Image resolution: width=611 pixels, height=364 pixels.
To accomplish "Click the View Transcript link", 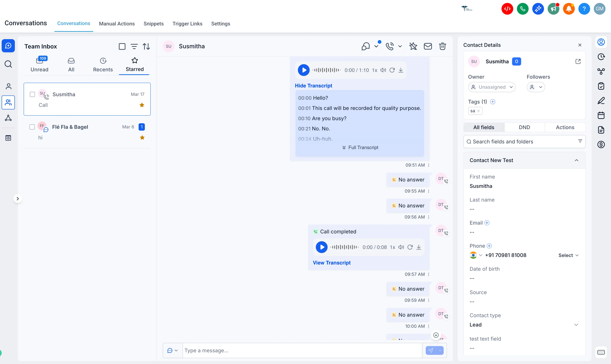I will pos(331,263).
